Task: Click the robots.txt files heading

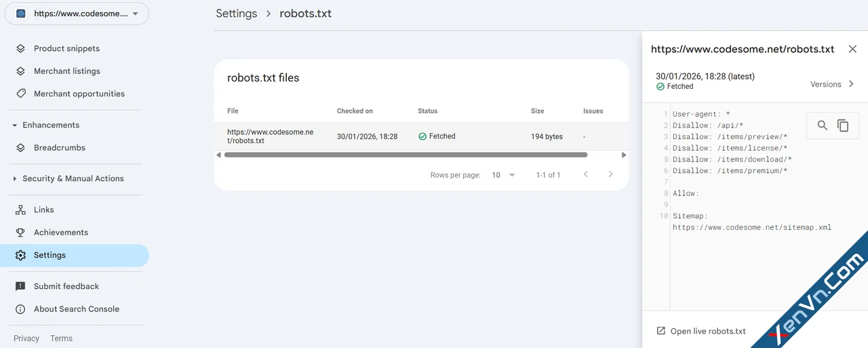Action: click(263, 78)
